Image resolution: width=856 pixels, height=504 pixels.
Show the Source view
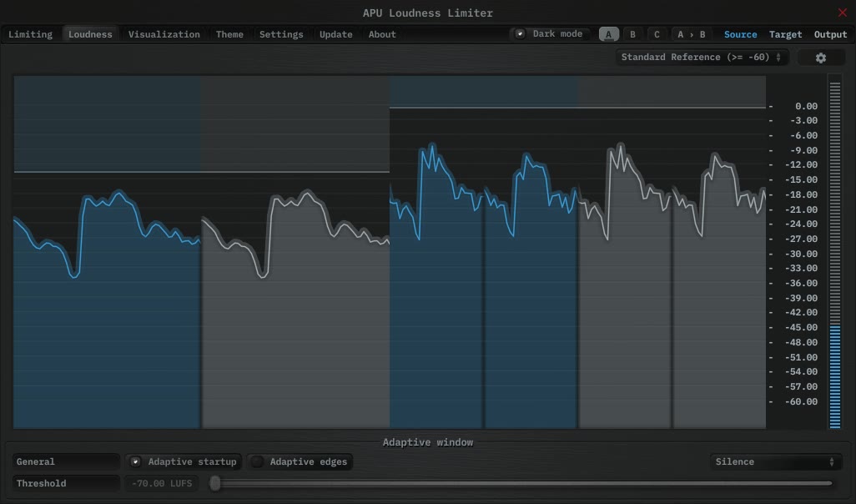pyautogui.click(x=740, y=34)
